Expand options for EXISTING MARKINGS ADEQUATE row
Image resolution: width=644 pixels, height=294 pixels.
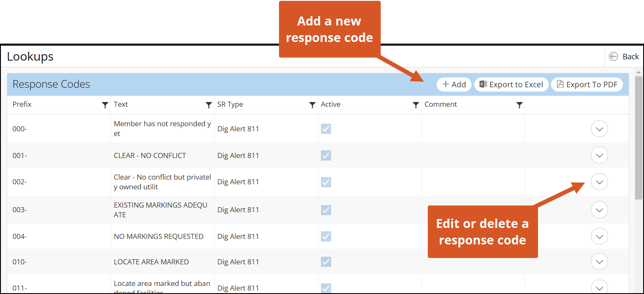599,210
